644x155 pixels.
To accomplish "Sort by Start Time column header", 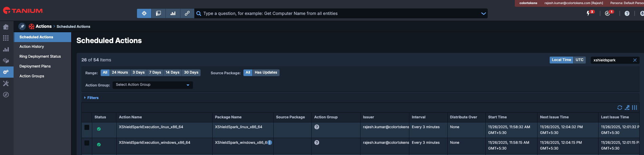I will coord(497,117).
